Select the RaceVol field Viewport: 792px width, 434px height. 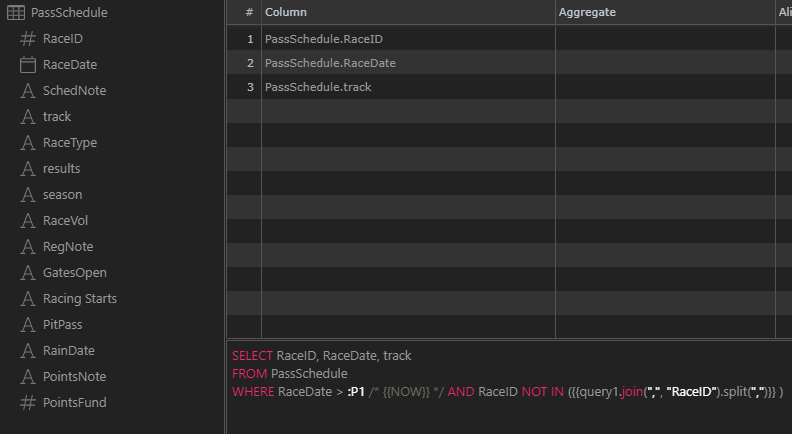65,221
